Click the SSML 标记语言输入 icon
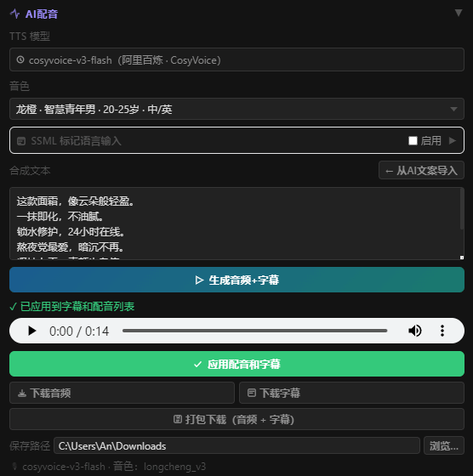473x476 pixels. pos(21,141)
